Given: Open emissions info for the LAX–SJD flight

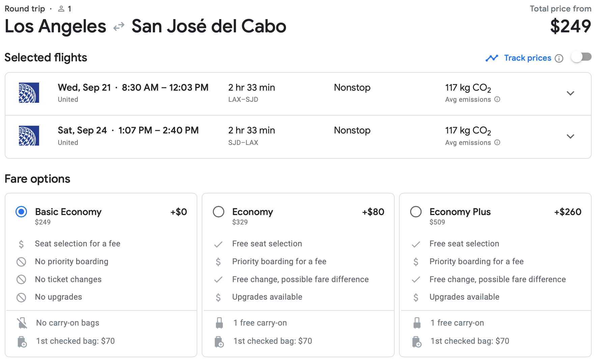Looking at the screenshot, I should tap(497, 99).
